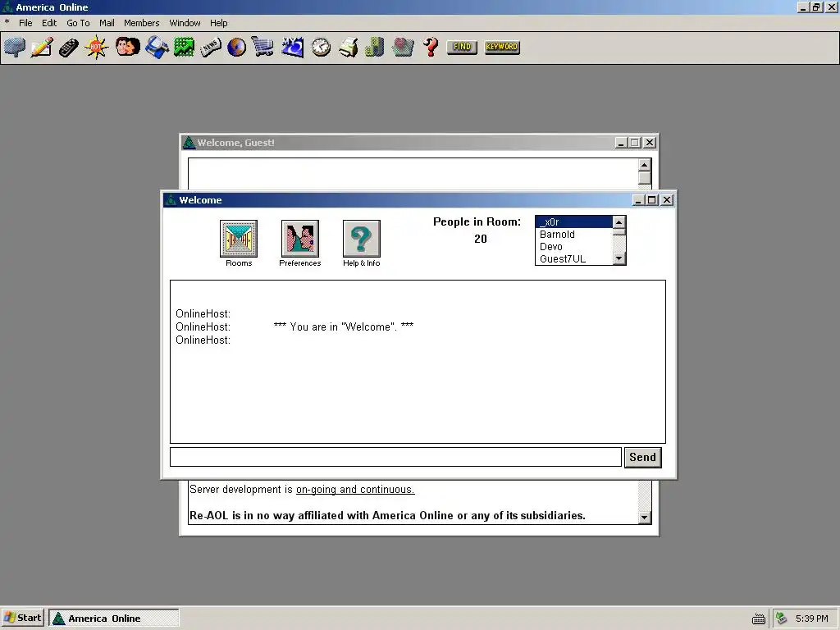The width and height of the screenshot is (840, 630).
Task: Click the Compose Mail pencil icon
Action: pyautogui.click(x=42, y=47)
